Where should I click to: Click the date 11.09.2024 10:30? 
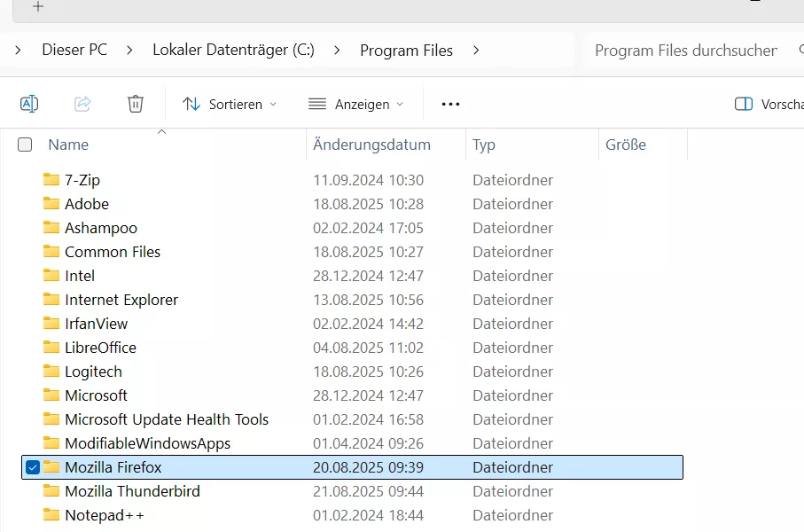369,180
